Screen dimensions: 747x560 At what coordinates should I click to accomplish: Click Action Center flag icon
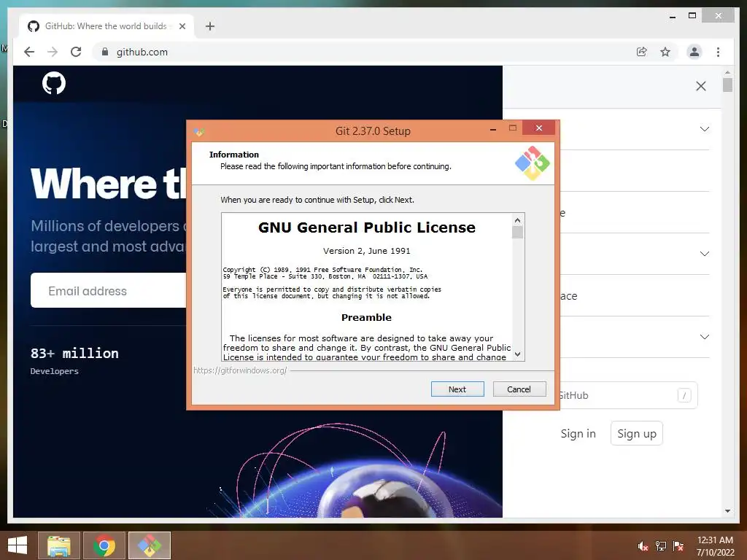[x=678, y=546]
